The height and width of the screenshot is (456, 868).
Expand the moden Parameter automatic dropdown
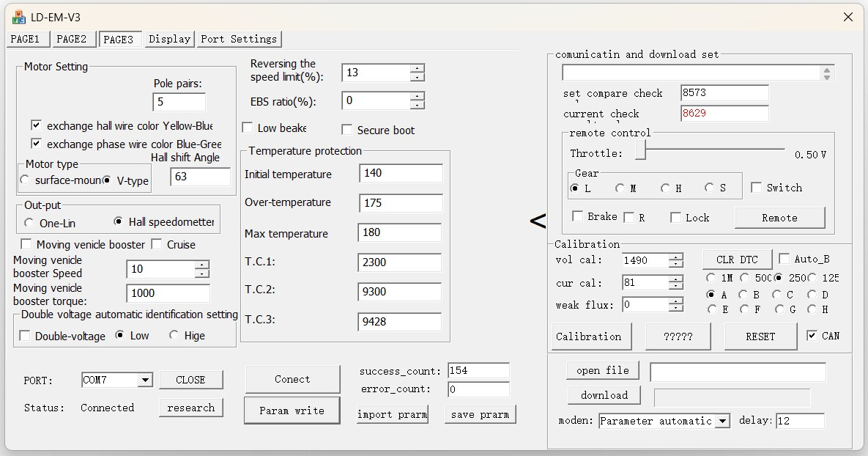pyautogui.click(x=722, y=421)
